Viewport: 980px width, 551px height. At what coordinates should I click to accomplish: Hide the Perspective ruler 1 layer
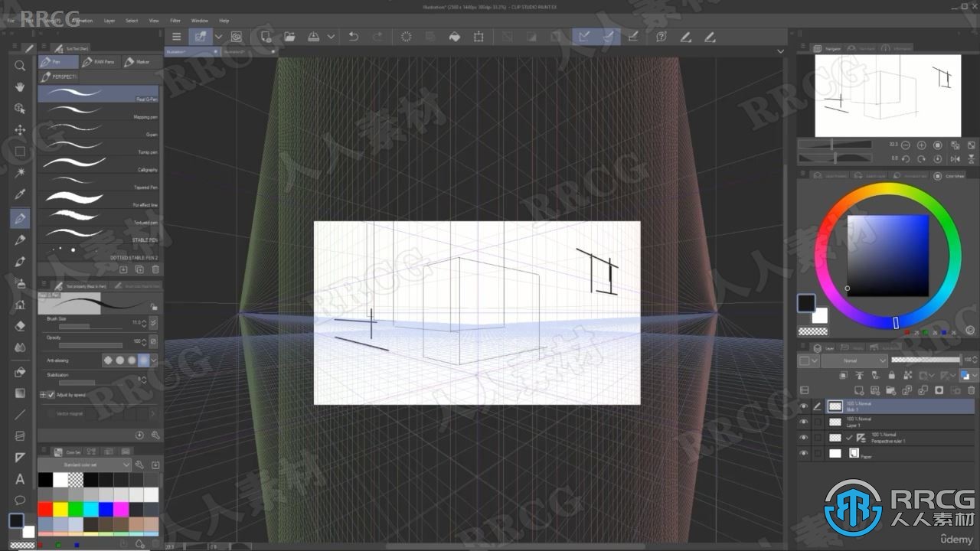803,438
